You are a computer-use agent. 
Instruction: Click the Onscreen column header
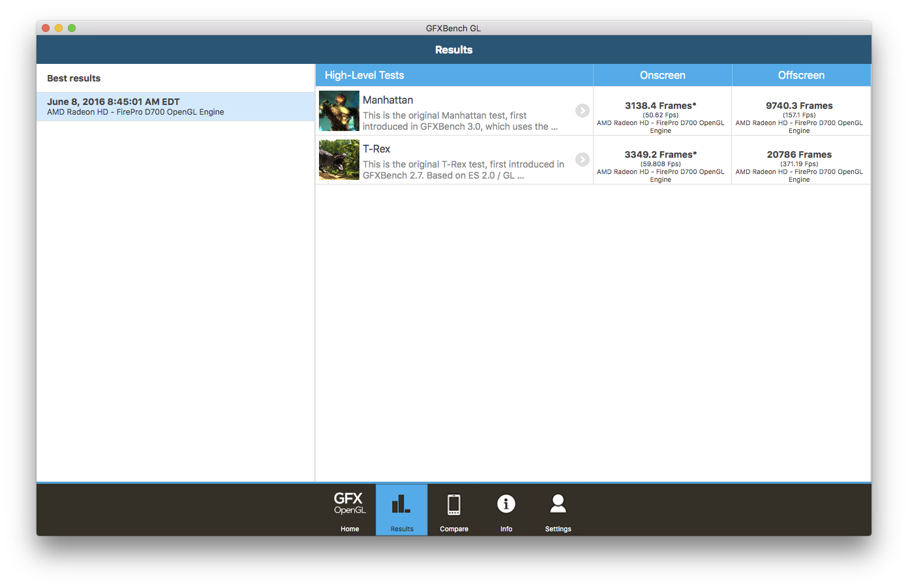663,75
